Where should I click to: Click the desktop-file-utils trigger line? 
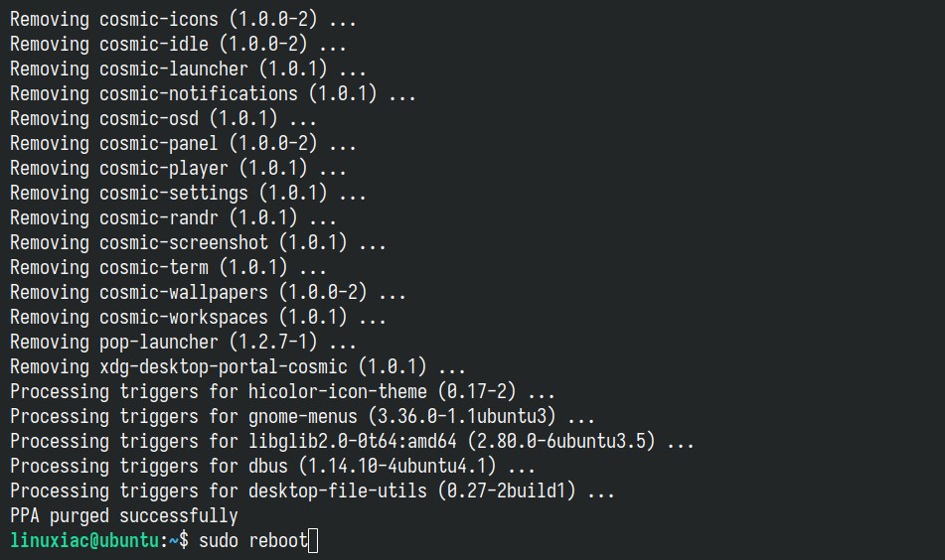pyautogui.click(x=313, y=491)
